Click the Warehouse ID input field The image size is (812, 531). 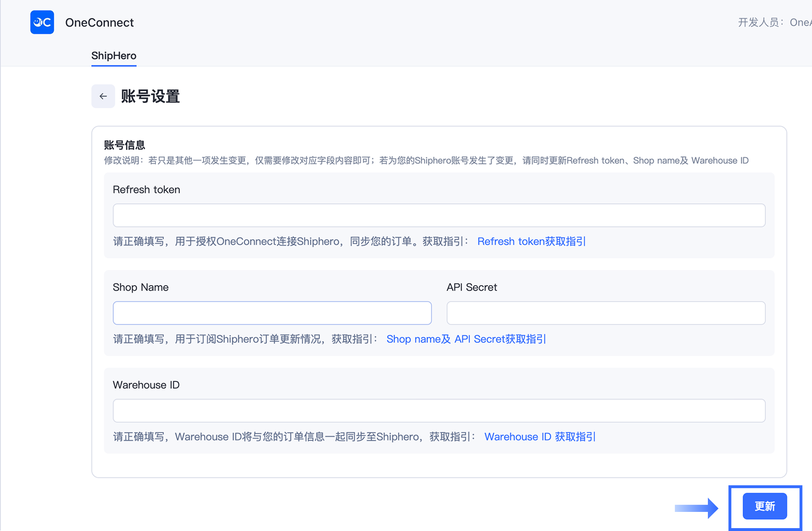(439, 411)
